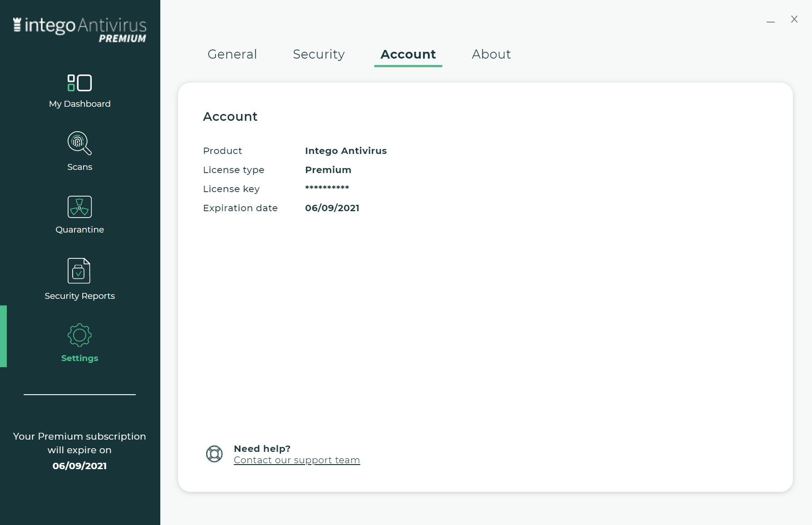The height and width of the screenshot is (525, 812).
Task: Minimize the Intego window
Action: [771, 21]
